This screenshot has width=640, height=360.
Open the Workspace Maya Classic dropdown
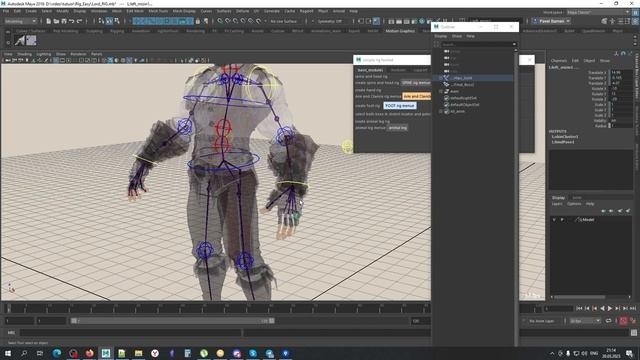point(598,12)
